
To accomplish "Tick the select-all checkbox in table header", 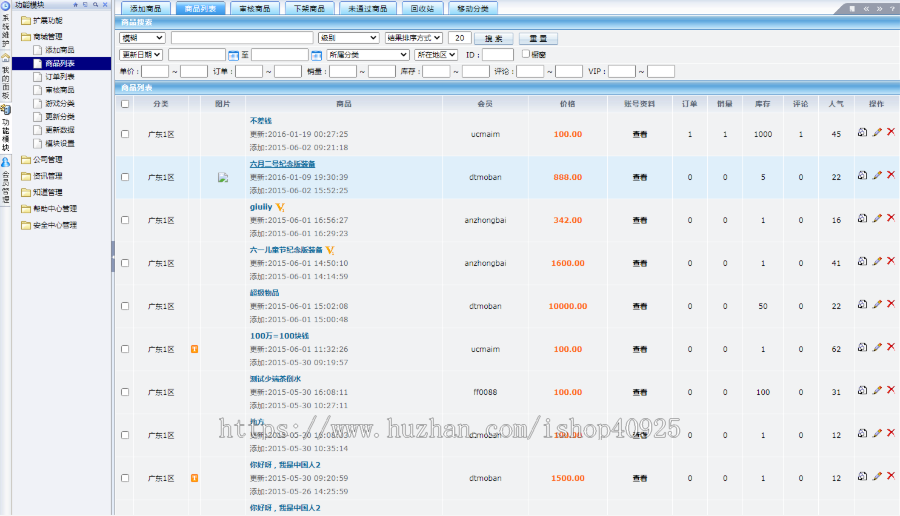I will (125, 104).
